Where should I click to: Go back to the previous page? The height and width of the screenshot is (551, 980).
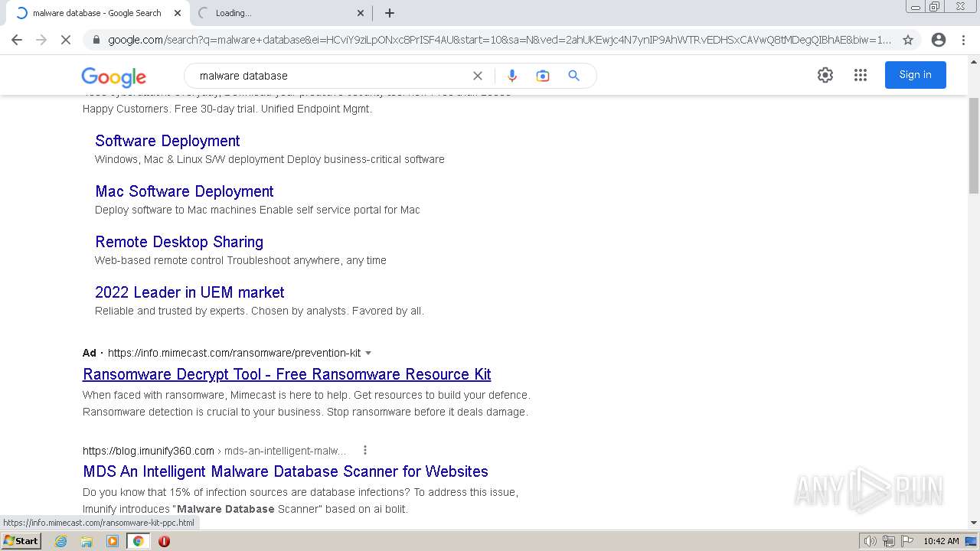17,40
